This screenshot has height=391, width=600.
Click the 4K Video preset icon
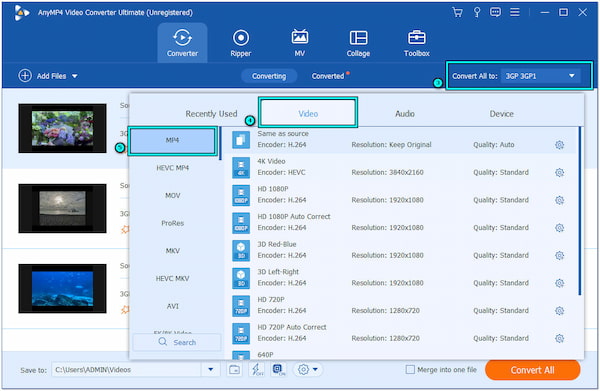coord(241,167)
